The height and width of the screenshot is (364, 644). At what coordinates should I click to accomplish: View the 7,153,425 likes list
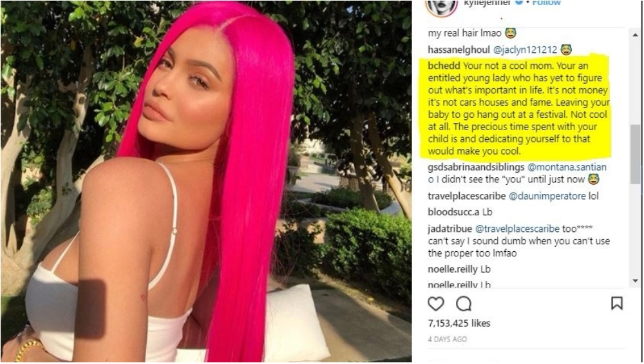coord(459,324)
